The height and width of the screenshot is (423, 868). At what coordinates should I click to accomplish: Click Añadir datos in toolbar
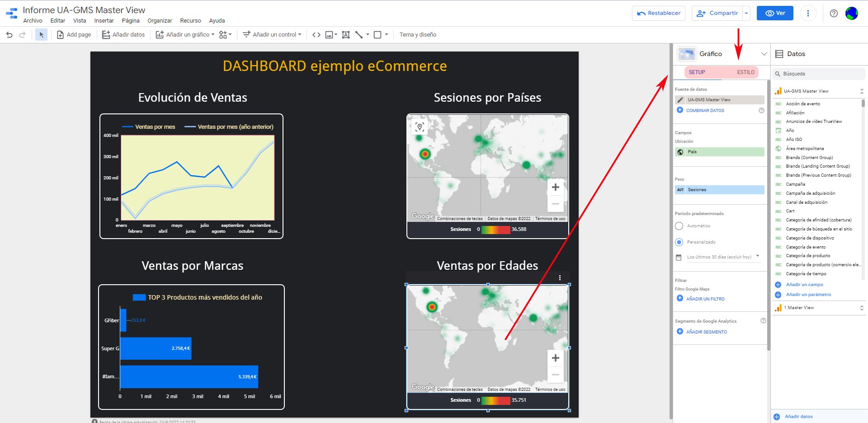[x=123, y=35]
